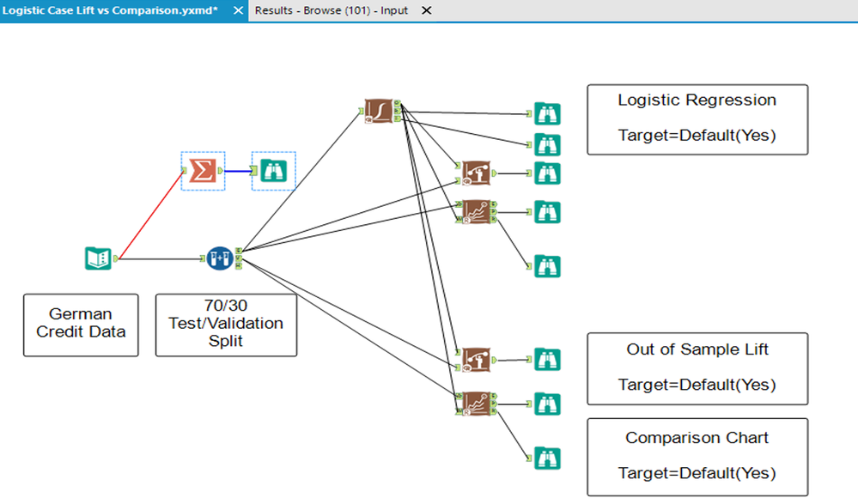Select the Logistic Regression Target=Default(Yes) comment box

pos(697,119)
